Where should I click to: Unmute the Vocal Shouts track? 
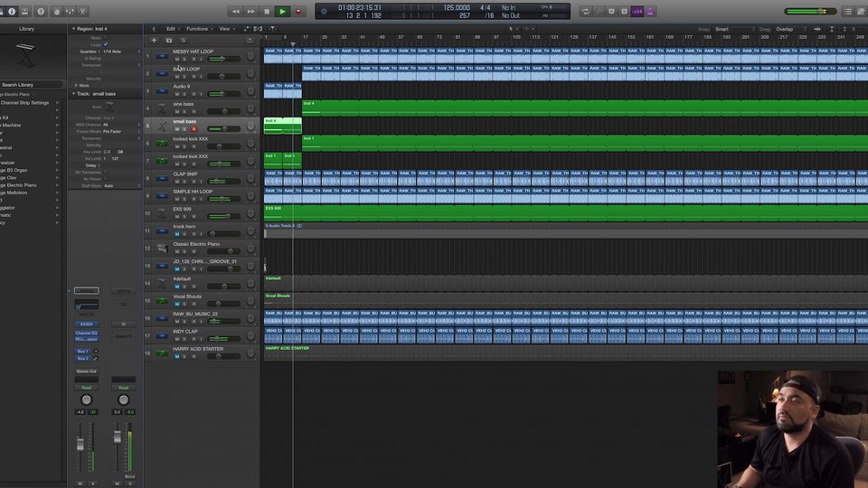point(177,305)
